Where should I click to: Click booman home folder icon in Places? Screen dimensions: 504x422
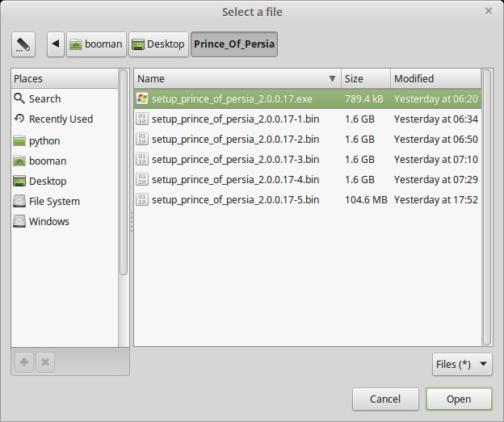click(19, 161)
